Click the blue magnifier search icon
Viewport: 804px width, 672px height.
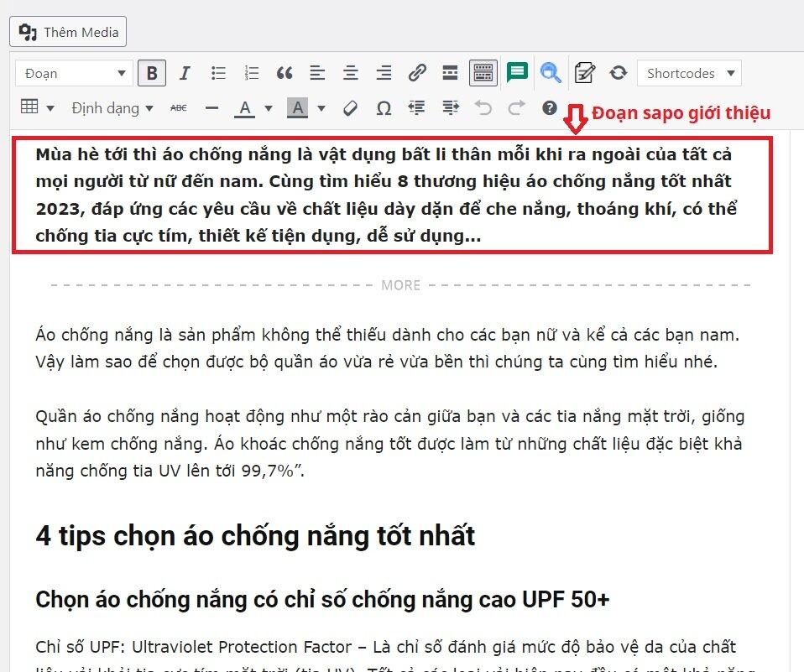click(x=551, y=73)
